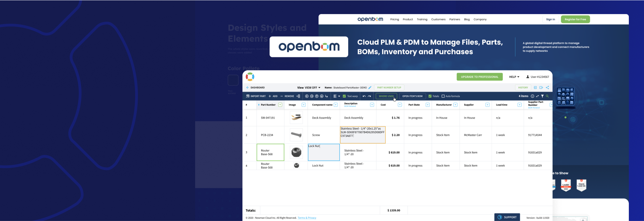644x221 pixels.
Task: Open the Component name column dropdown
Action: tap(336, 105)
